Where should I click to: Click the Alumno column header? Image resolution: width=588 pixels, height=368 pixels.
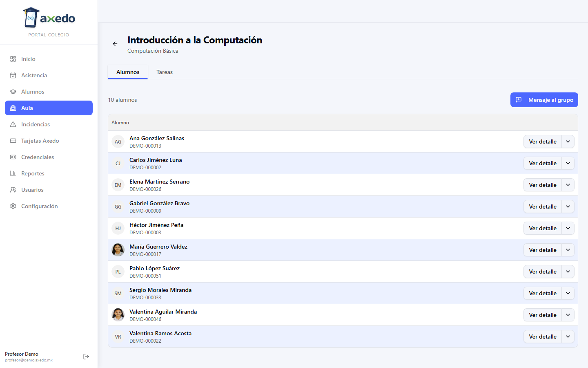(x=120, y=123)
